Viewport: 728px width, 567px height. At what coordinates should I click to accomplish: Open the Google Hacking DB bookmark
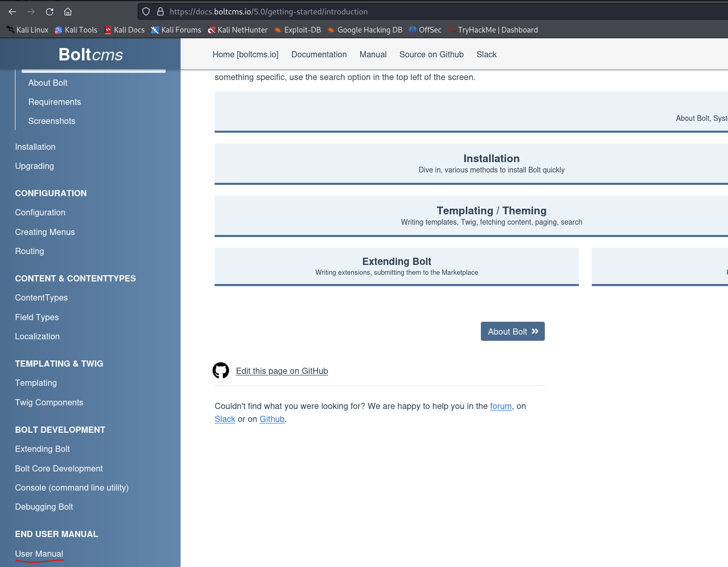[364, 30]
